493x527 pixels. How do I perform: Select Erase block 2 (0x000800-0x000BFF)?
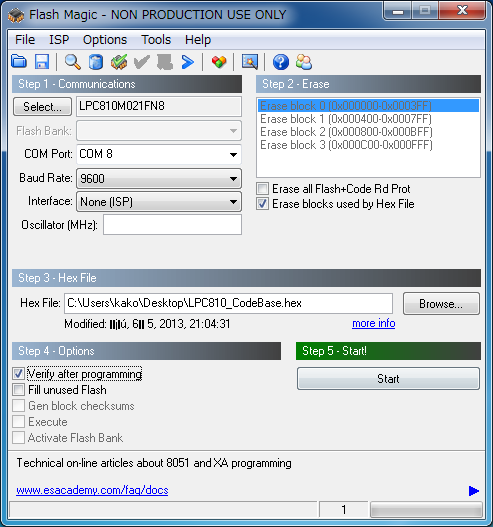coord(368,132)
